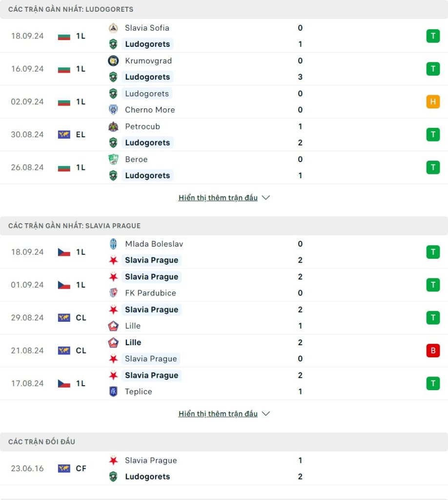Open 'Hiển thị thêm trận đấu' under Ludogorets
The height and width of the screenshot is (500, 448).
pos(218,198)
